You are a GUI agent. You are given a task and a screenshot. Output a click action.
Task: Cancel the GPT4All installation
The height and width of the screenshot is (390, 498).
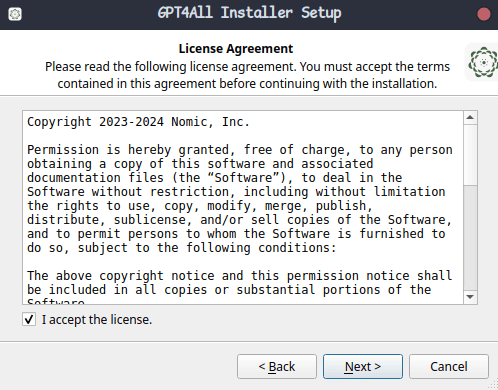coord(449,366)
